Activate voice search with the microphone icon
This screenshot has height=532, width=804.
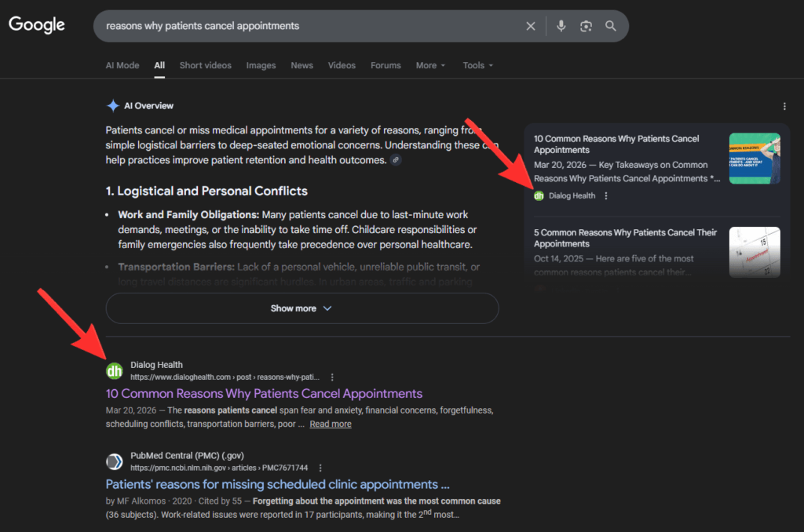point(561,26)
